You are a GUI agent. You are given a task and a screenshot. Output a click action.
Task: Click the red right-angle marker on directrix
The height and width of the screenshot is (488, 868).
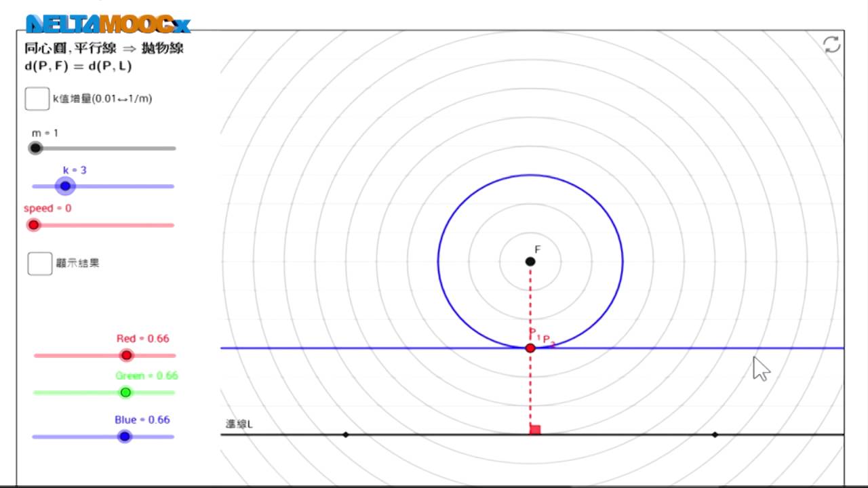[x=535, y=429]
